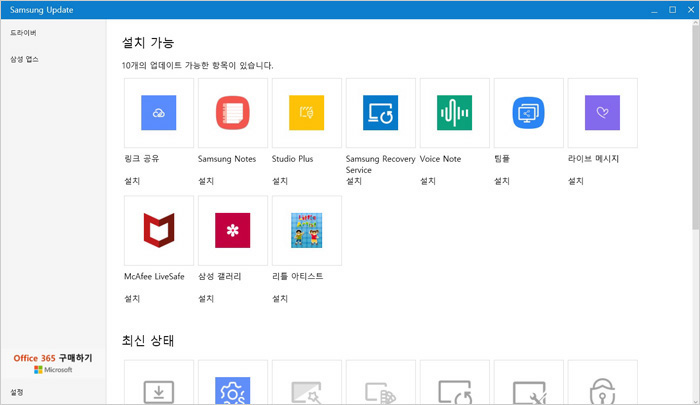Click the 리틀 아티스트 name label
The height and width of the screenshot is (405, 700).
297,276
